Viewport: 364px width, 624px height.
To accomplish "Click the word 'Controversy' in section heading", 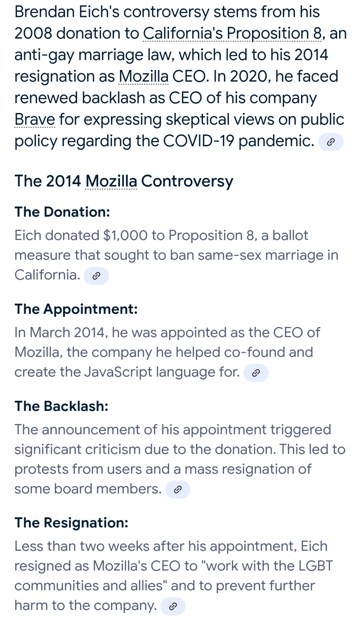I will coord(187,181).
